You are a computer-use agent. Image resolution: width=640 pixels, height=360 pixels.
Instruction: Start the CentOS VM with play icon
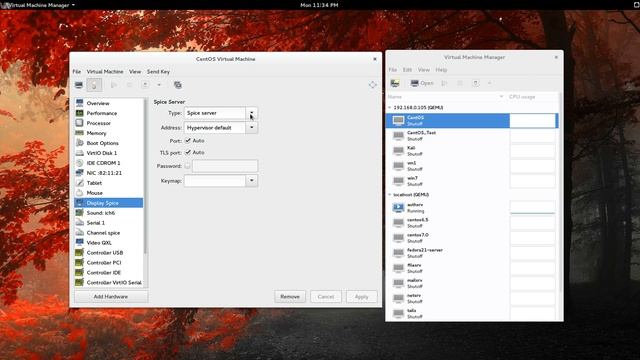click(114, 85)
